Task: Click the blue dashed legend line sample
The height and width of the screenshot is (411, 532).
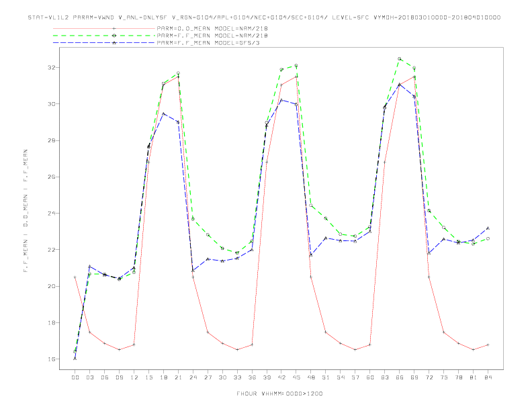Action: coord(104,43)
